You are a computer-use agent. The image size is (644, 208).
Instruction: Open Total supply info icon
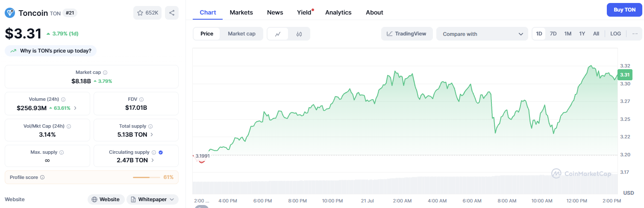pos(150,126)
